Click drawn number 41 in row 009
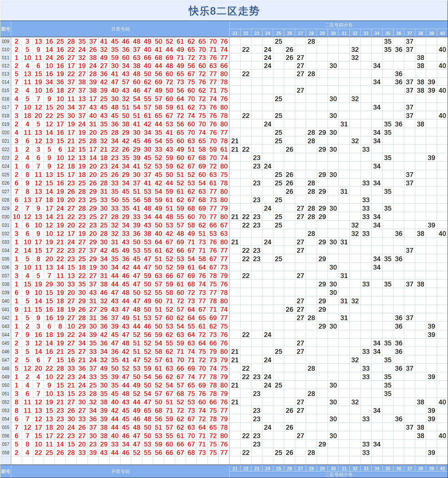 [x=104, y=41]
